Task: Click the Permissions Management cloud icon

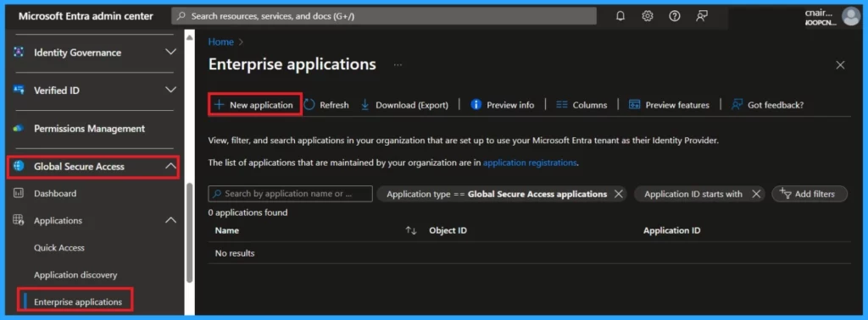Action: coord(19,128)
